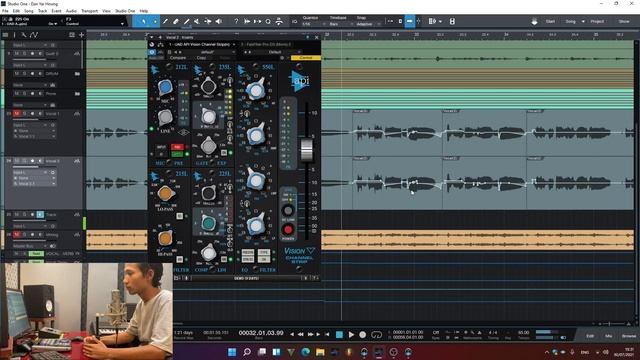Toggle the PAD button on mic preamp

pyautogui.click(x=177, y=147)
